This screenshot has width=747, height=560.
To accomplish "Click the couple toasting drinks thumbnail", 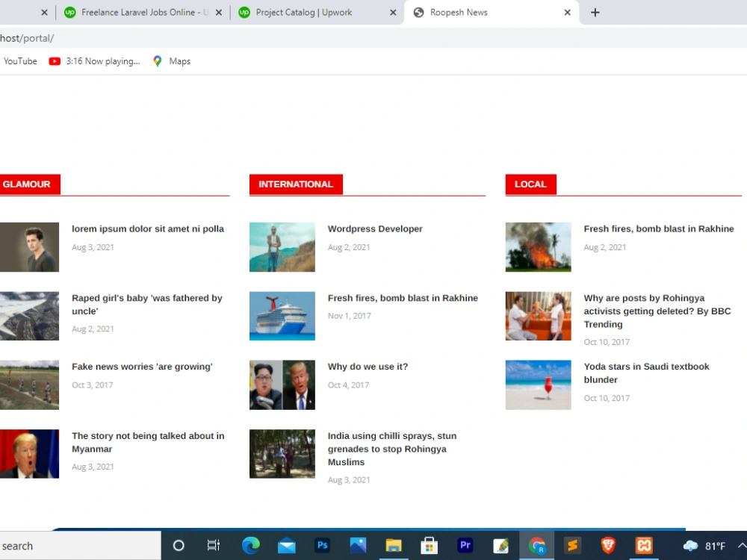I will point(539,316).
